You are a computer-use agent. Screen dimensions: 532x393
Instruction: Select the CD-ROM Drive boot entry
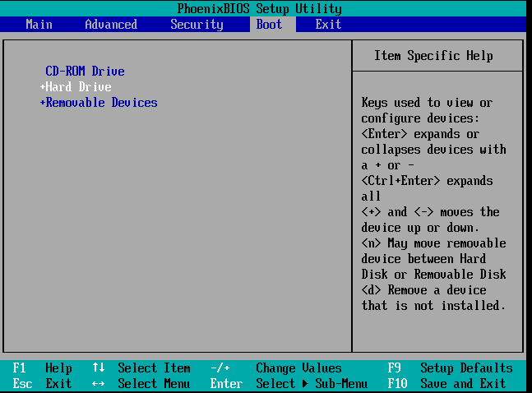[x=85, y=72]
